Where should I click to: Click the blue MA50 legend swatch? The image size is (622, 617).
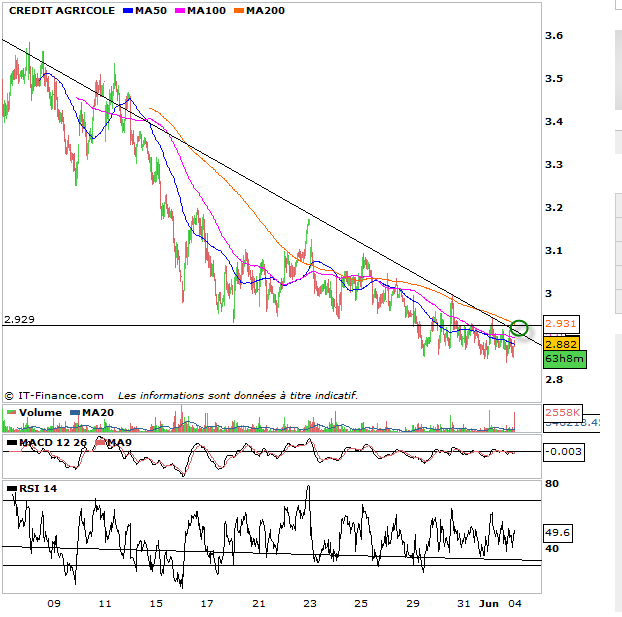[x=127, y=11]
